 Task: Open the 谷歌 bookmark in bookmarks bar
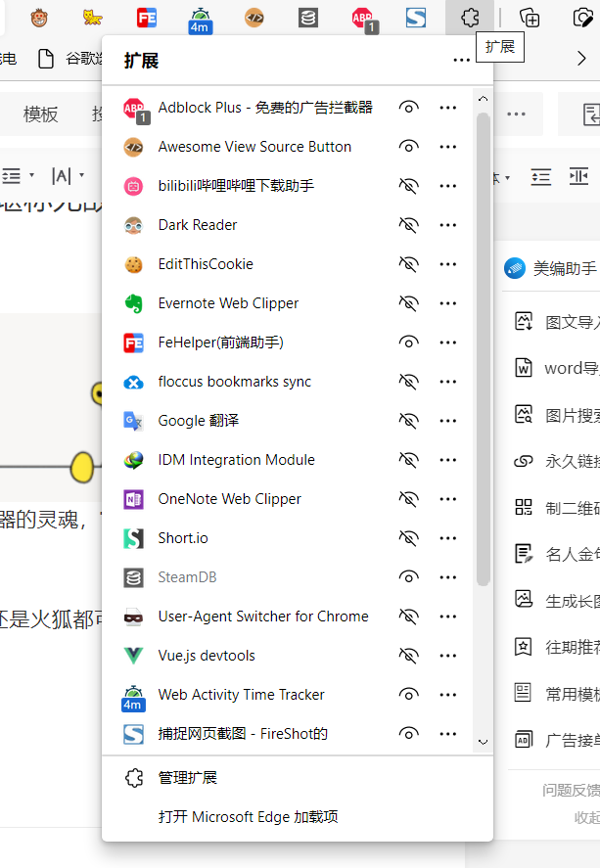[69, 58]
